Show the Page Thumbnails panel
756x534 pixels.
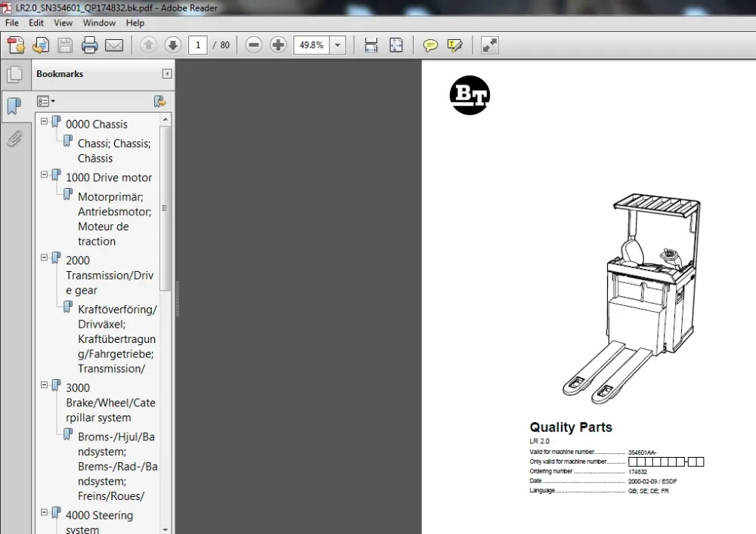click(14, 74)
